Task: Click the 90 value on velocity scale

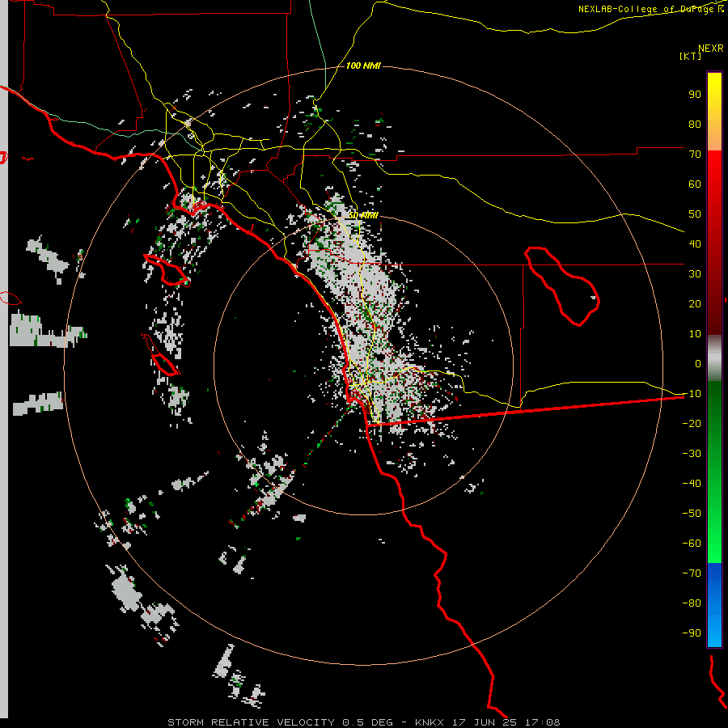Action: click(x=695, y=95)
